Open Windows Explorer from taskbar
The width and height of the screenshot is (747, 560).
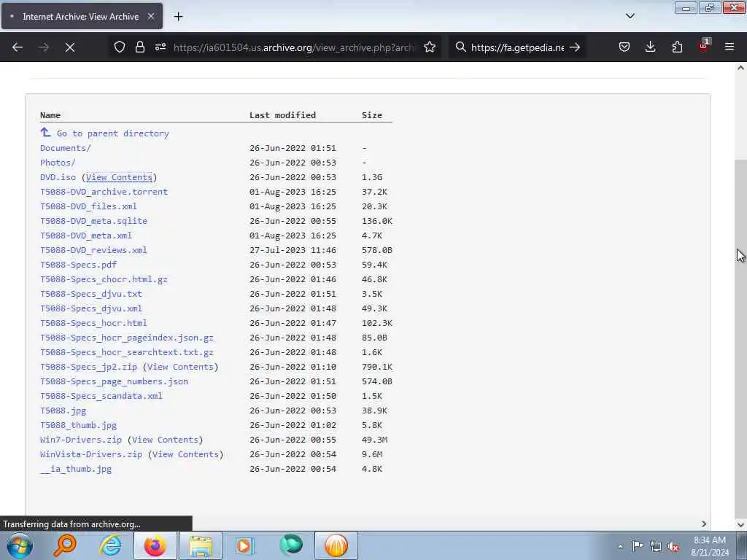coord(201,545)
